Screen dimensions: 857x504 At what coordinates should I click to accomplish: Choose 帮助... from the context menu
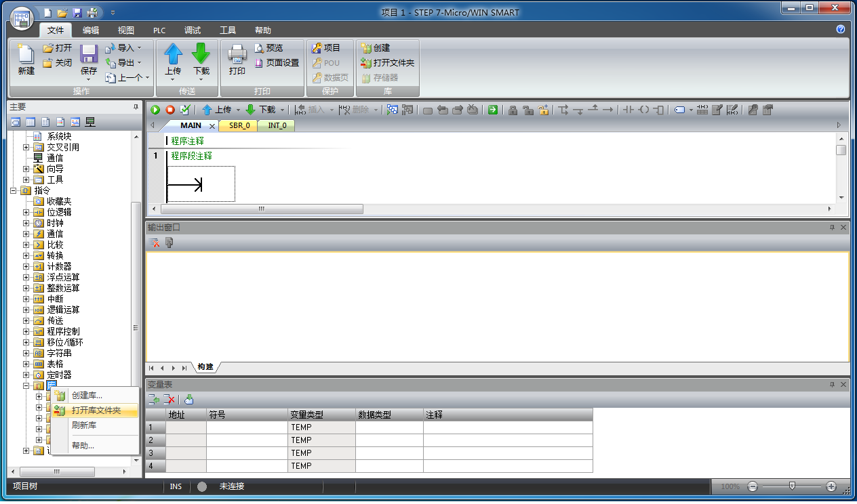pyautogui.click(x=96, y=445)
